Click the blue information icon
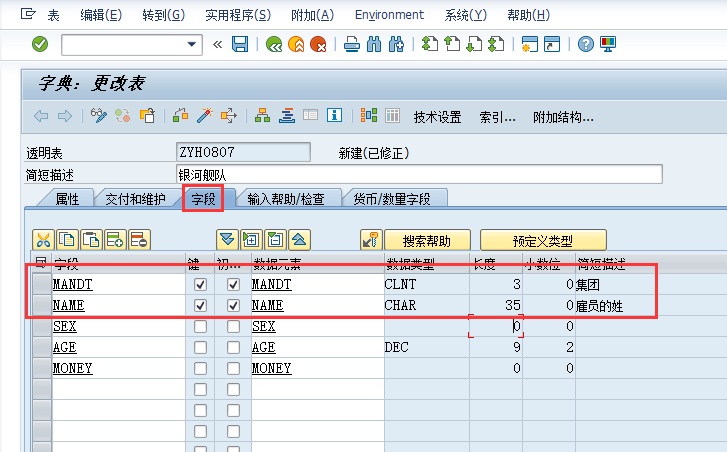 pos(334,115)
